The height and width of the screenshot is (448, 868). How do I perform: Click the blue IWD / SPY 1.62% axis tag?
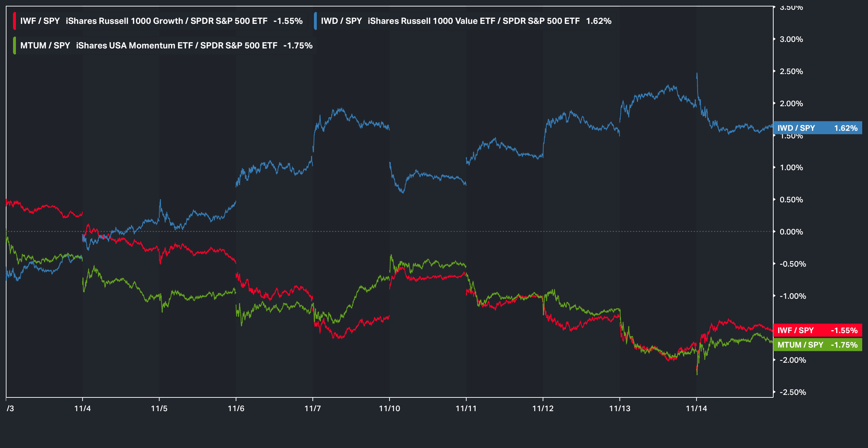point(817,128)
